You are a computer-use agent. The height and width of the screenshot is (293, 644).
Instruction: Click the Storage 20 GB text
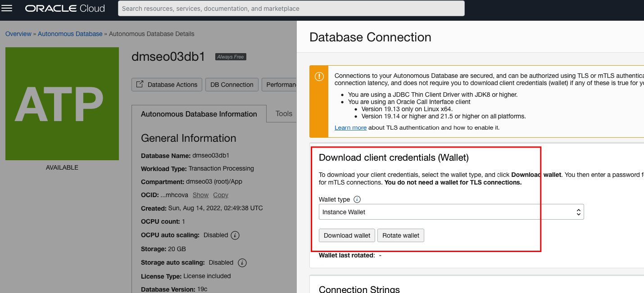tap(163, 249)
